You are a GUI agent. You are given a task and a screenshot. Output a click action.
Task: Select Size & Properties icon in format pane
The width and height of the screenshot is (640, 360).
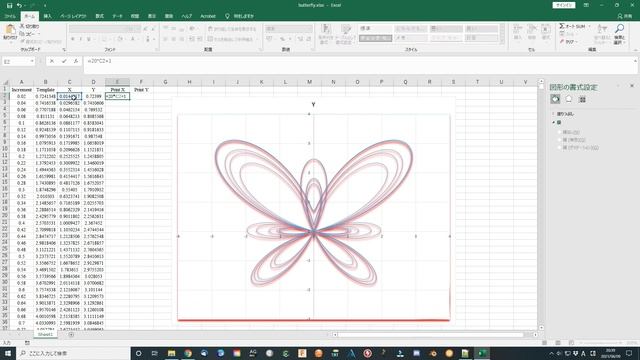582,99
